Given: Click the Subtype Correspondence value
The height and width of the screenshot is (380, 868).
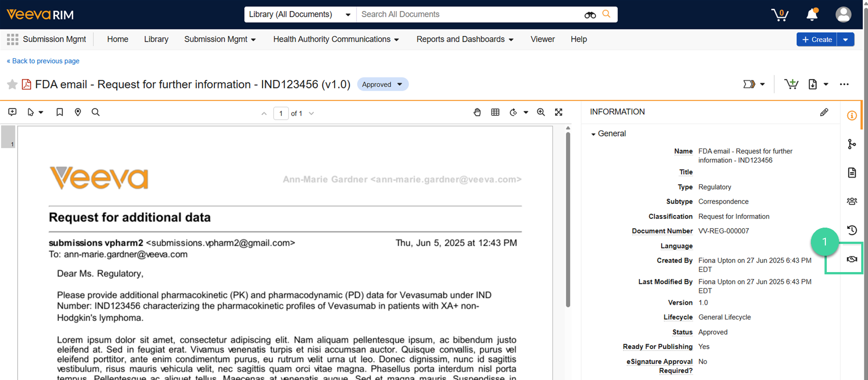Looking at the screenshot, I should (723, 201).
